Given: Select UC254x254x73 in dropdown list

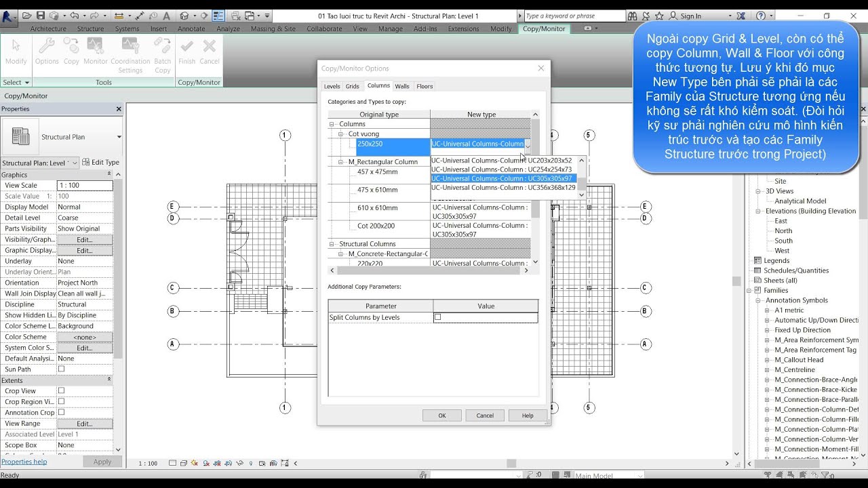Looking at the screenshot, I should click(503, 169).
